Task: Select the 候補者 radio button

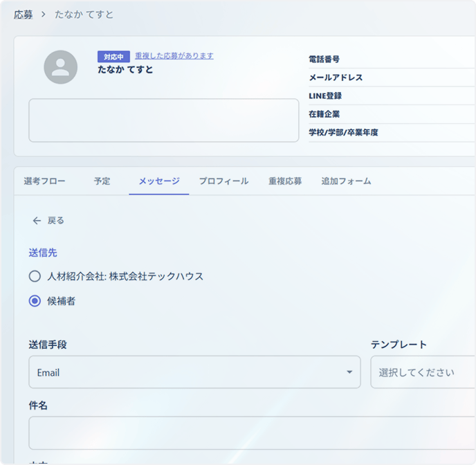Action: 35,301
